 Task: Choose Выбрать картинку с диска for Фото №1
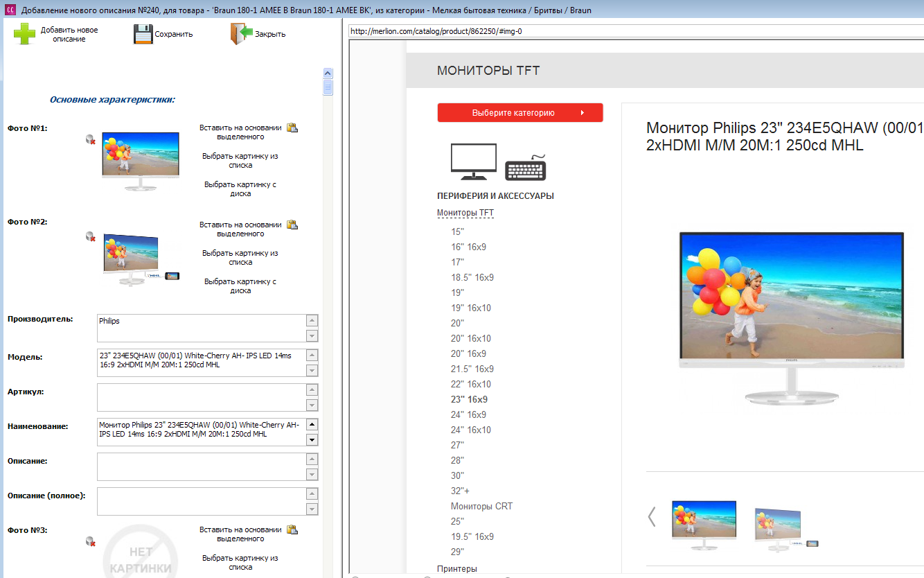240,189
